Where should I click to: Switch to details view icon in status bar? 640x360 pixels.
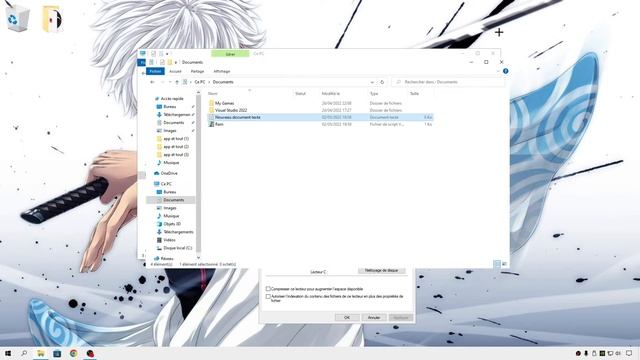[x=497, y=264]
